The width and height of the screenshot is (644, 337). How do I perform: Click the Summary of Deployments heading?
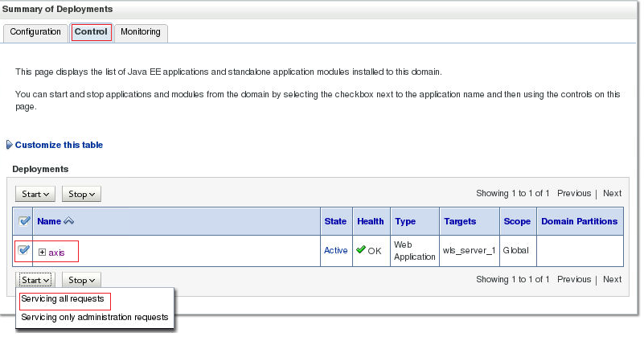[57, 9]
